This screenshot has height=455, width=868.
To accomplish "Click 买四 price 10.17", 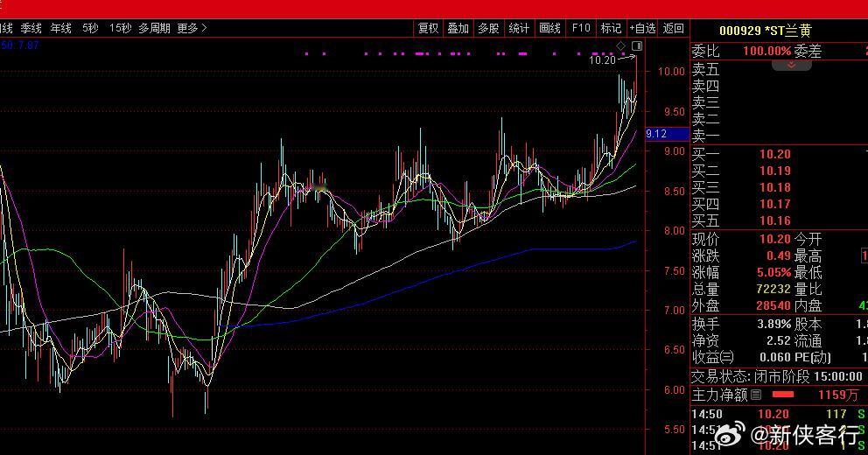I will point(775,204).
